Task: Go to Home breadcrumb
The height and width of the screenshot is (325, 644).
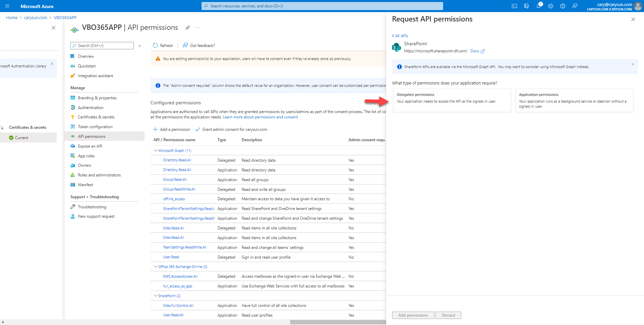Action: [x=12, y=18]
